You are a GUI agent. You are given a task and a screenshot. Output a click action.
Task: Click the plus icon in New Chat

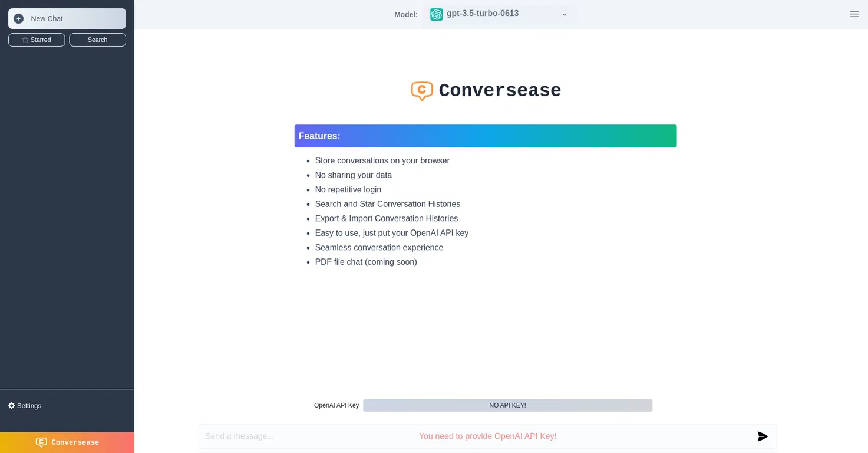[x=19, y=19]
